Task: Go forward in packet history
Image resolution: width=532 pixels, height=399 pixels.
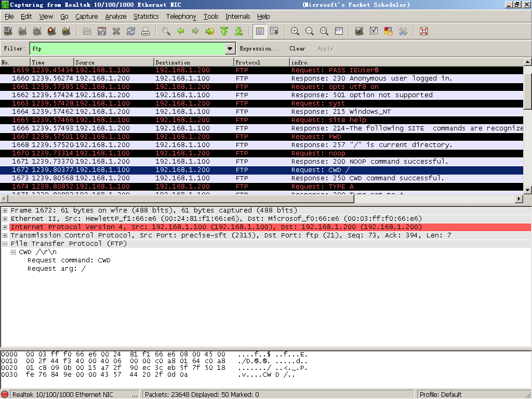Action: coord(195,31)
